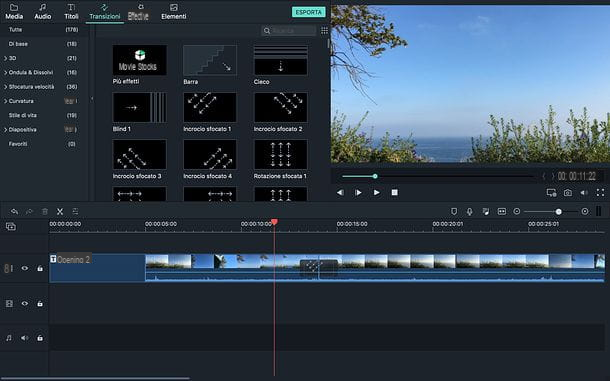Click the transition on the video clip
Viewport: 610px width, 381px height.
click(x=319, y=268)
